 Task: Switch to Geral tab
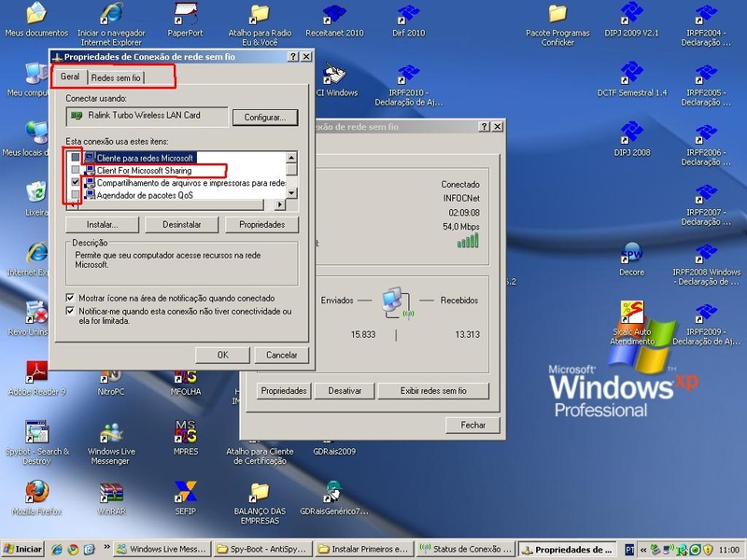[70, 77]
